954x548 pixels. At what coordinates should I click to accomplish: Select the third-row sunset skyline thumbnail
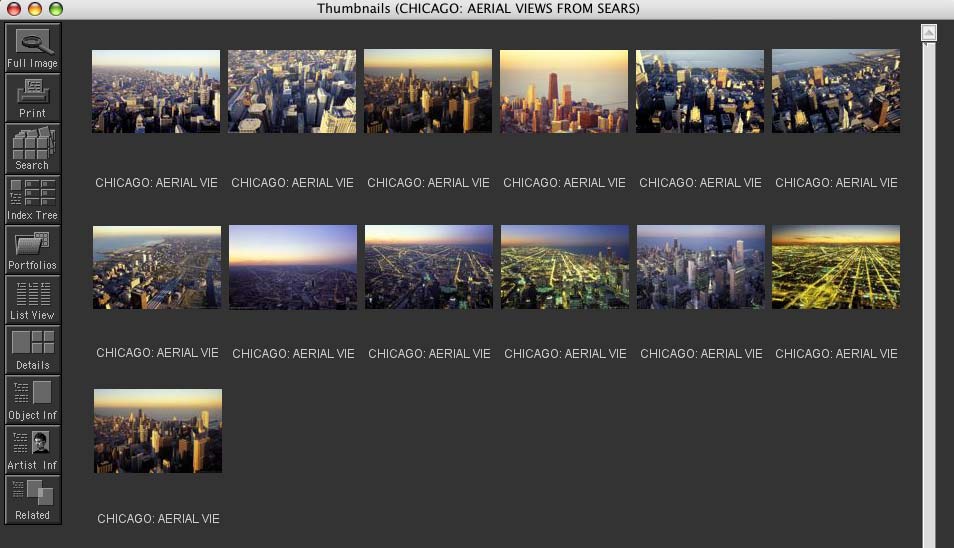tap(158, 431)
